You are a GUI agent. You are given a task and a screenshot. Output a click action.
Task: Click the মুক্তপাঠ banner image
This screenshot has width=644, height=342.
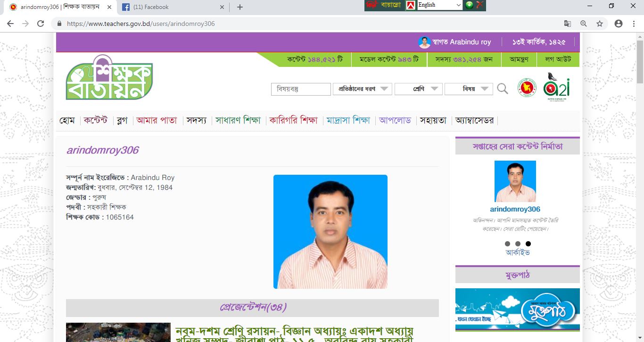[x=518, y=309]
